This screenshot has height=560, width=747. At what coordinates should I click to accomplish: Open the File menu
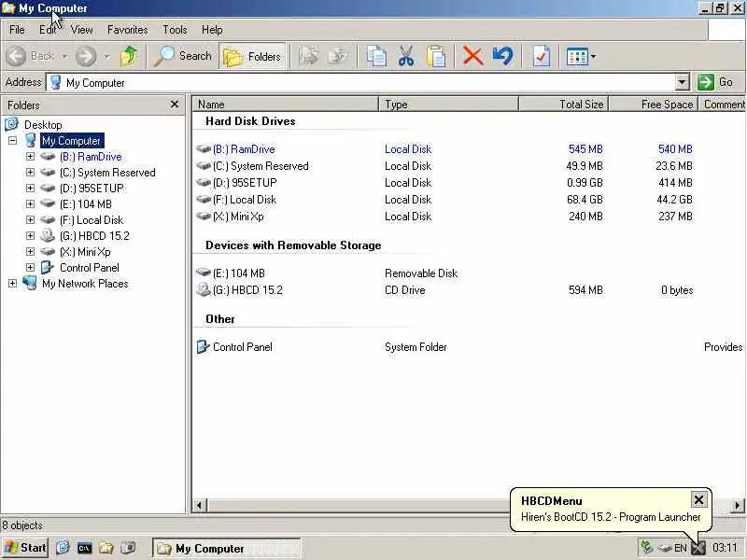point(17,30)
